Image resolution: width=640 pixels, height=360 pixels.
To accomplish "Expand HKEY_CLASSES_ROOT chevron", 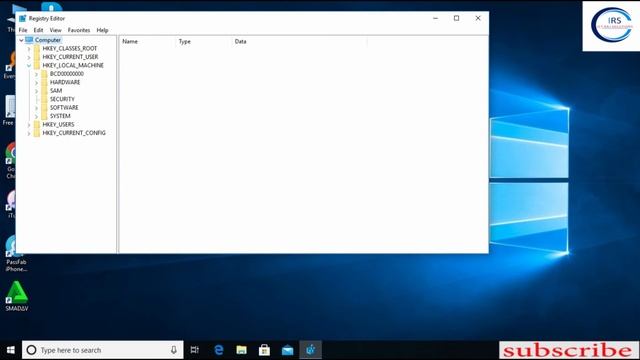I will click(x=29, y=49).
